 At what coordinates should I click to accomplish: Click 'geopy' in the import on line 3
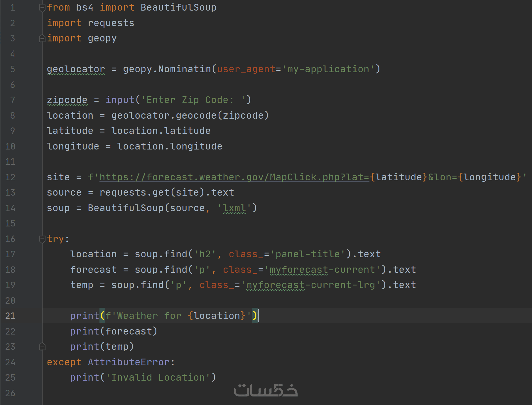pos(102,38)
